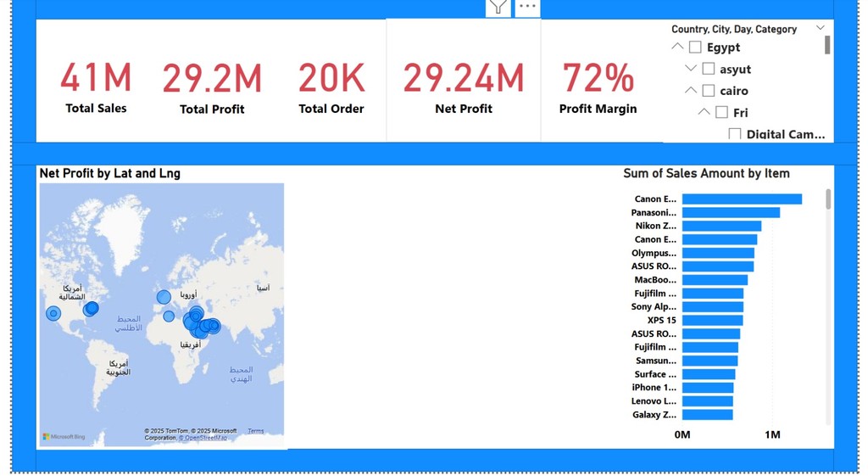Collapse the Egypt tree node
Screen dimensions: 868x476
[677, 47]
